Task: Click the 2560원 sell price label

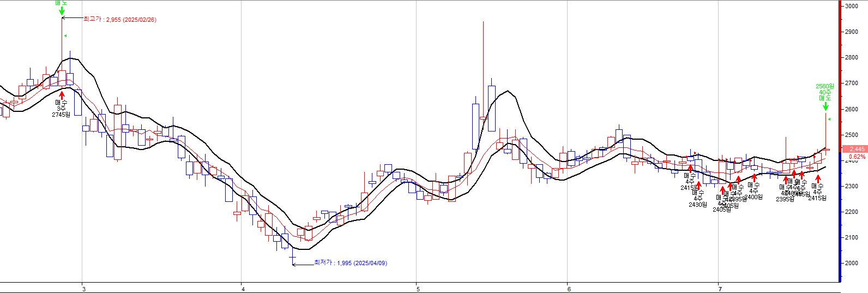Action: 825,86
